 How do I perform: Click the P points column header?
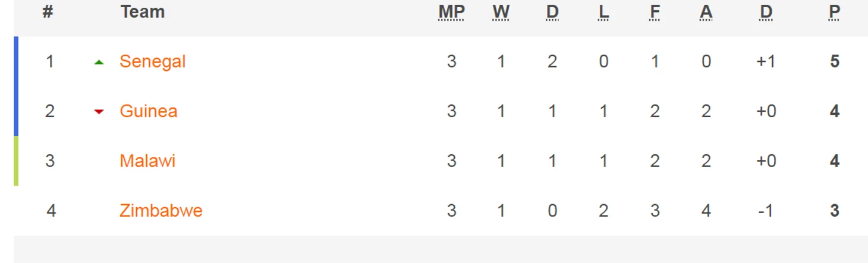[x=835, y=12]
